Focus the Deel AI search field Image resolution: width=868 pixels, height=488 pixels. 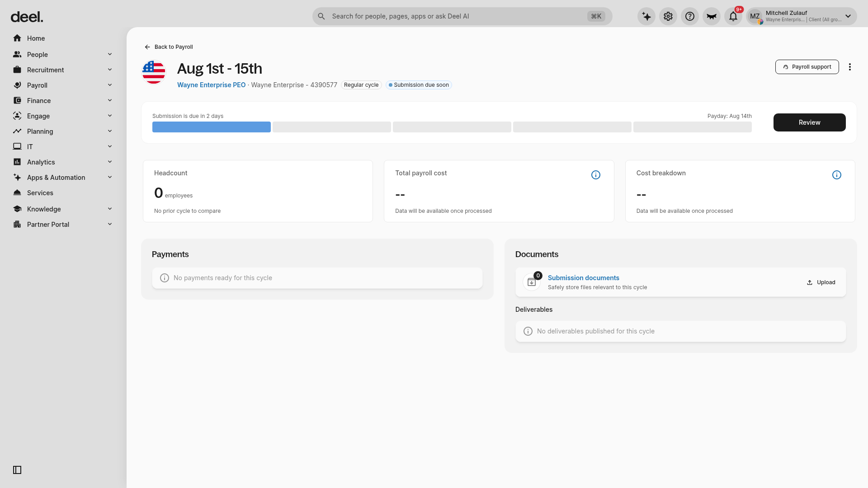click(x=462, y=16)
